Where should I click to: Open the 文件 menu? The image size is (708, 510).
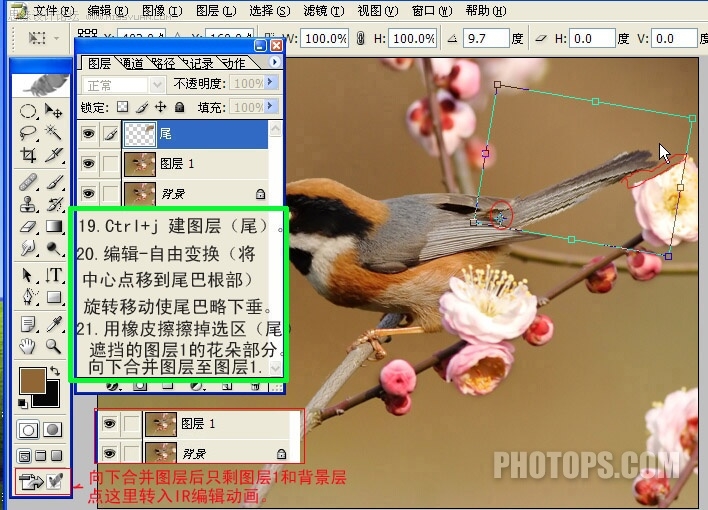coord(54,11)
